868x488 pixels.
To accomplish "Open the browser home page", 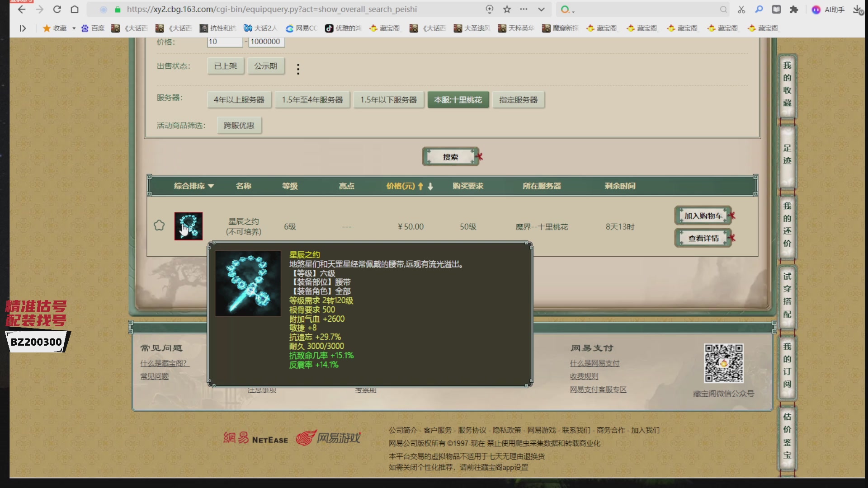I will click(x=75, y=9).
